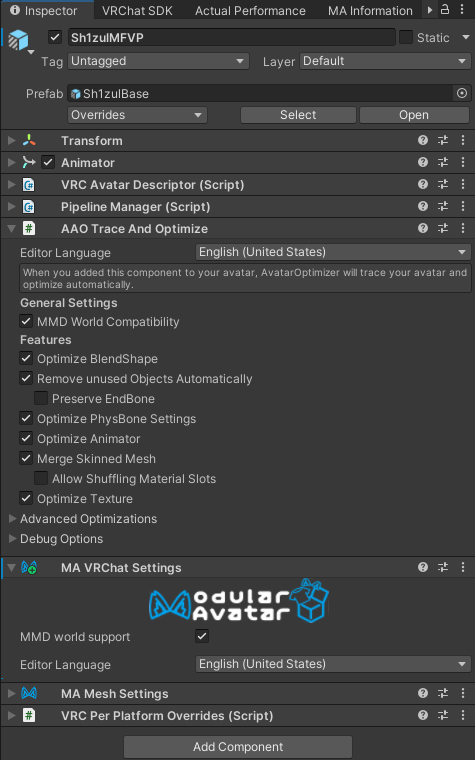Click the Inspector lock icon
The image size is (475, 760).
click(x=444, y=10)
